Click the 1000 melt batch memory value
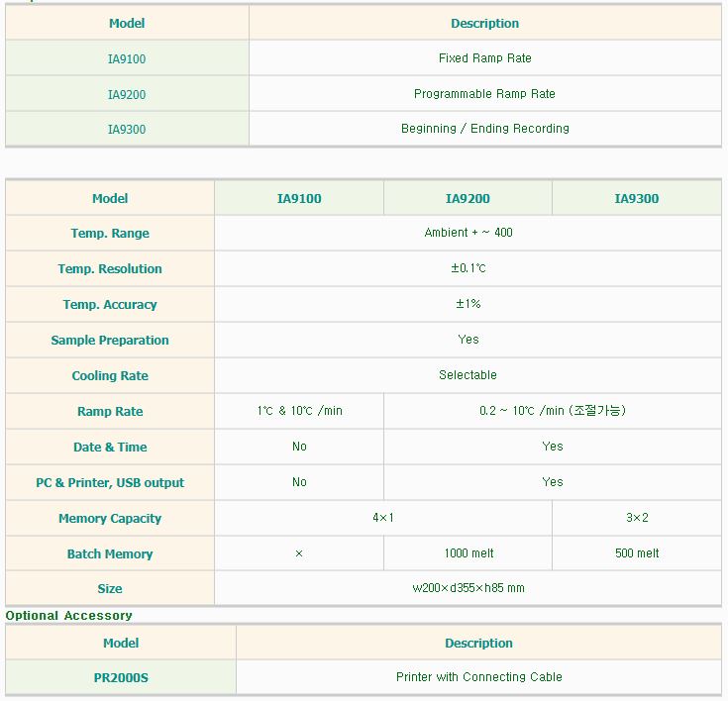728x701 pixels. tap(468, 553)
